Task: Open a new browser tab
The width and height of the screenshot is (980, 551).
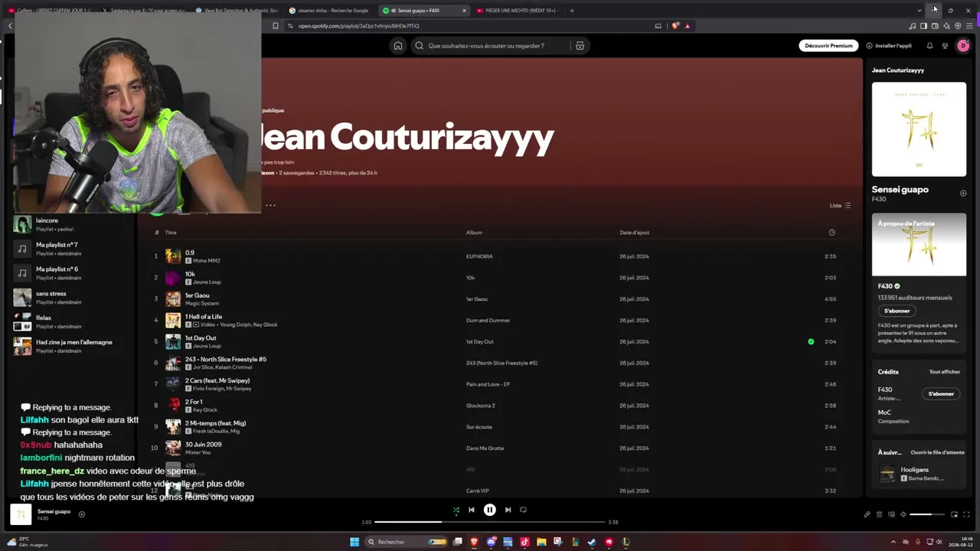Action: tap(572, 11)
